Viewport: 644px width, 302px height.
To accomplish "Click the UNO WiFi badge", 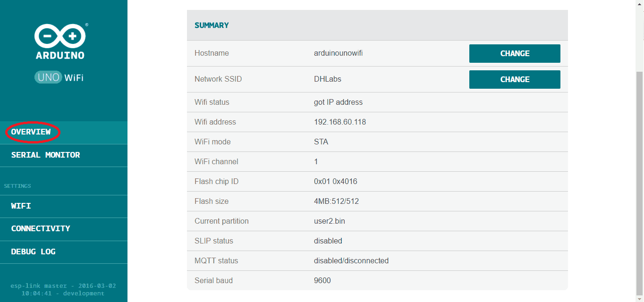I will (x=59, y=77).
